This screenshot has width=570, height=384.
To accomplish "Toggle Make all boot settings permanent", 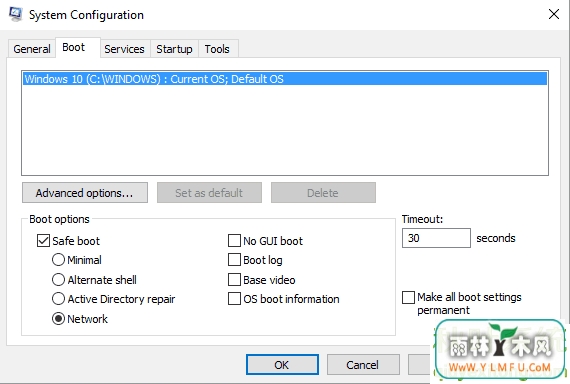I will [x=408, y=297].
